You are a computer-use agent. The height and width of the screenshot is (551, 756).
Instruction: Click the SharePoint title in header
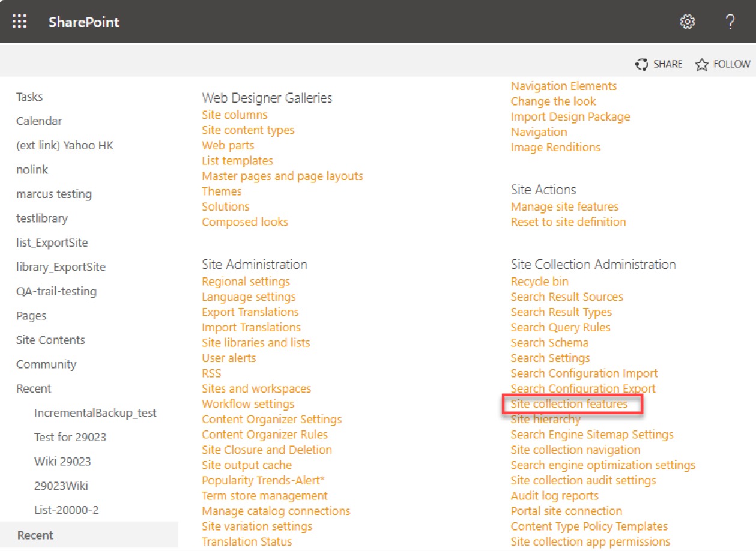click(83, 22)
